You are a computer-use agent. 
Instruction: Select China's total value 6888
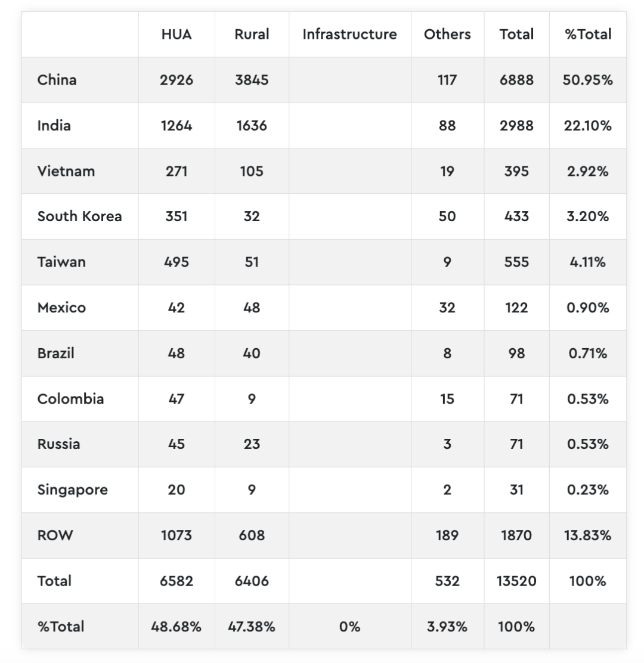pos(516,80)
